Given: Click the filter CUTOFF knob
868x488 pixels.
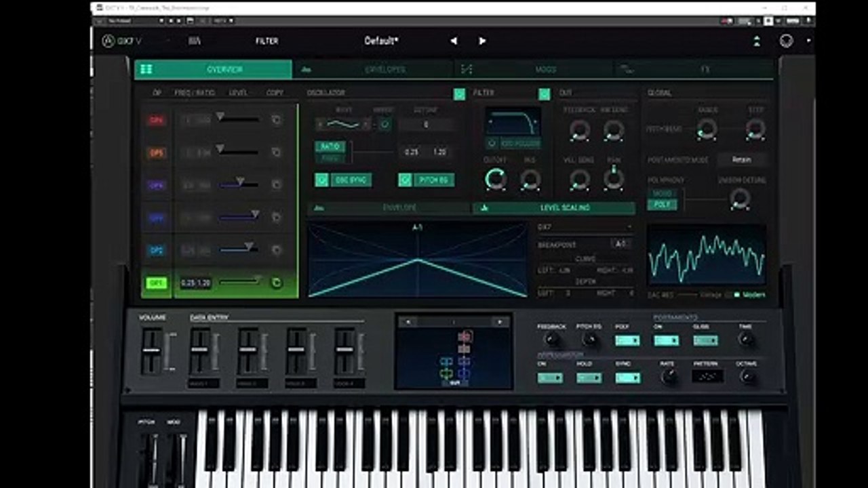Looking at the screenshot, I should 496,180.
